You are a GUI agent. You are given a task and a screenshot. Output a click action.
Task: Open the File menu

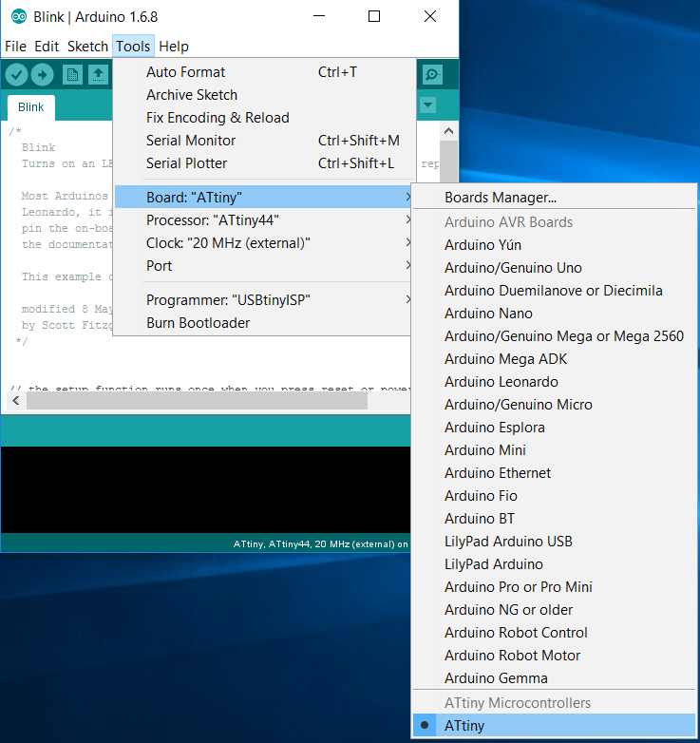(15, 47)
